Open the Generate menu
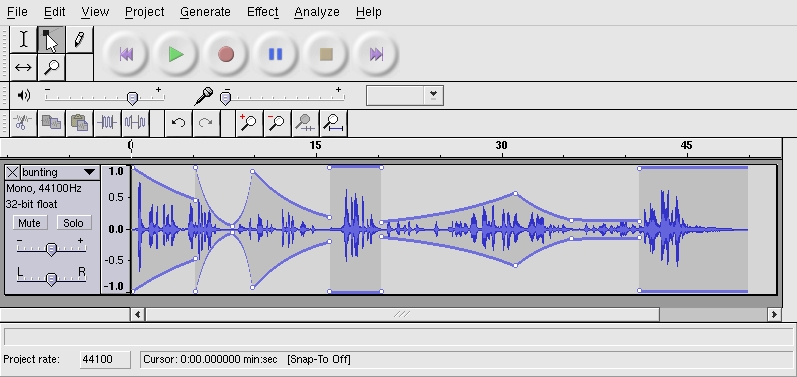 click(x=205, y=12)
